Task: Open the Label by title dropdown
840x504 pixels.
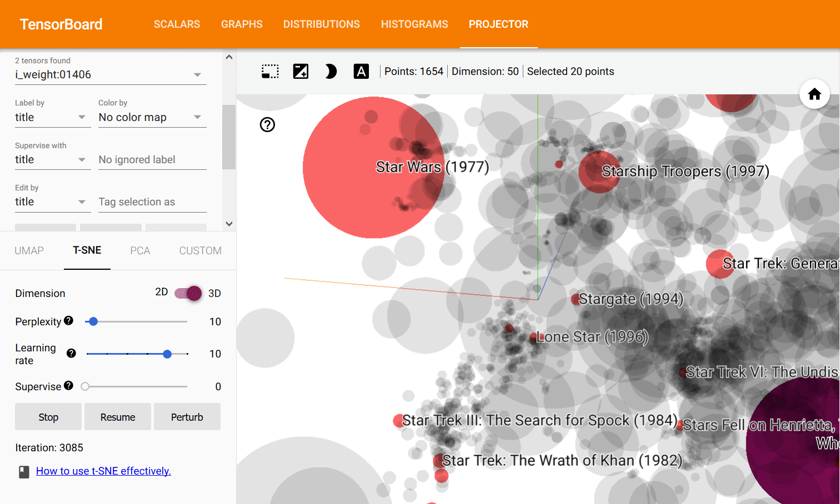Action: click(x=52, y=118)
